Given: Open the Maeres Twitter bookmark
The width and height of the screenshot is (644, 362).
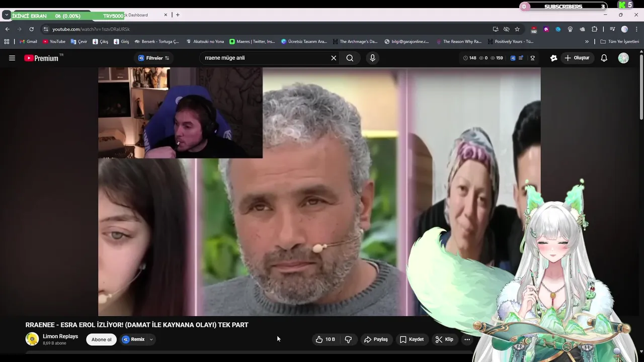Looking at the screenshot, I should (x=252, y=42).
